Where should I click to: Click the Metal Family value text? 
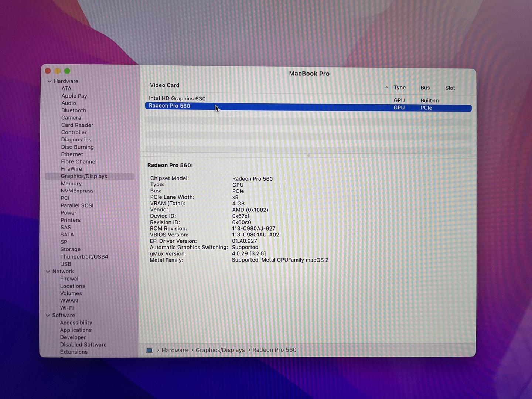tap(280, 260)
